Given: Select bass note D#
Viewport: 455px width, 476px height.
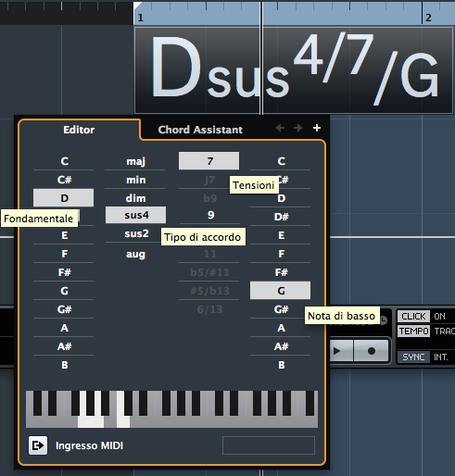Looking at the screenshot, I should click(281, 217).
